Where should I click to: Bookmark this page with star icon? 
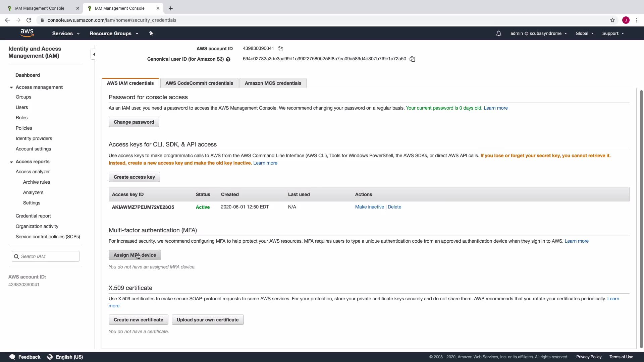[x=612, y=20]
